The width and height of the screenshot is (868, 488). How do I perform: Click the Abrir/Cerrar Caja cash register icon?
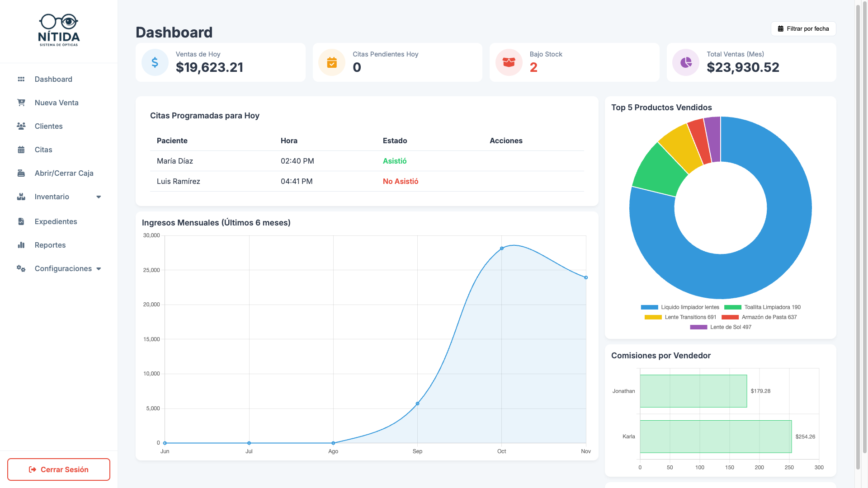click(21, 173)
